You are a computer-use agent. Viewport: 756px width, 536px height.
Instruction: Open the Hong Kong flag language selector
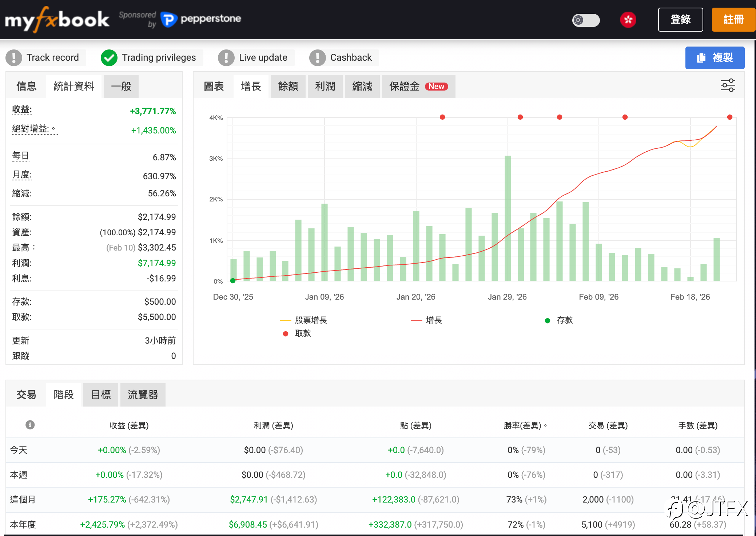tap(628, 20)
